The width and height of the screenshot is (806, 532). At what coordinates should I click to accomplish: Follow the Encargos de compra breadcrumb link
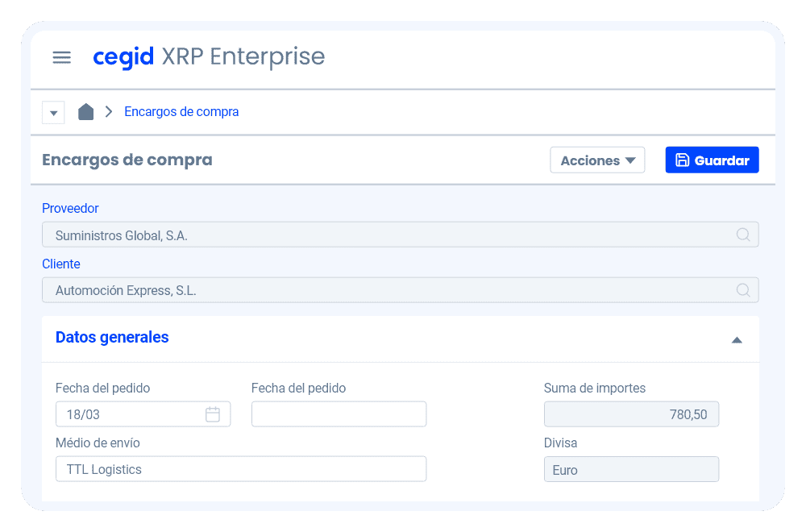pyautogui.click(x=181, y=112)
